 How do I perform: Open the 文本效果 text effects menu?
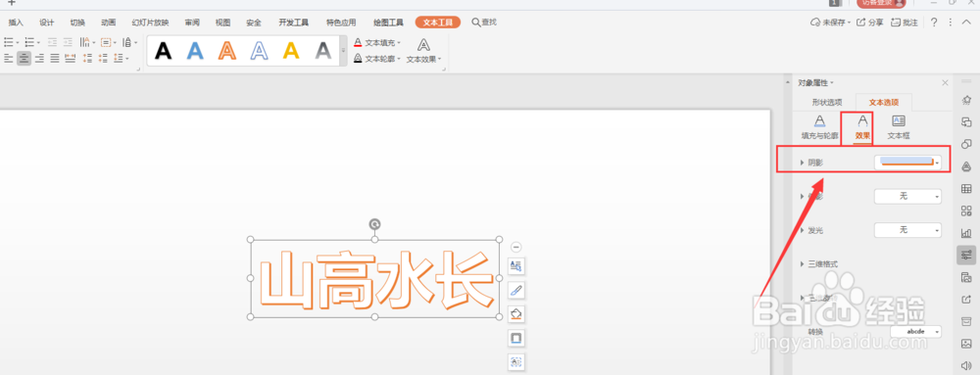423,51
